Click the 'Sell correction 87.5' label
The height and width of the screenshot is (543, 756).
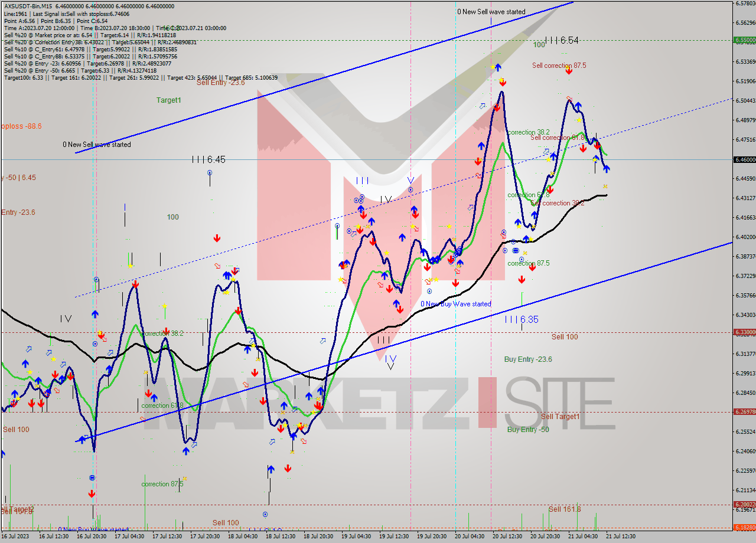(559, 66)
